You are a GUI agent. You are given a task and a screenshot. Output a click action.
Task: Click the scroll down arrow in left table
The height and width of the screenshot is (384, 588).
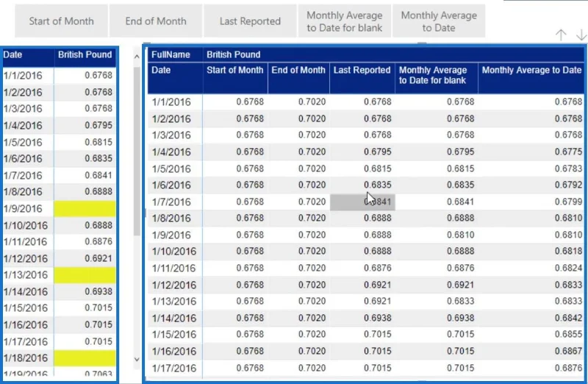[x=137, y=359]
